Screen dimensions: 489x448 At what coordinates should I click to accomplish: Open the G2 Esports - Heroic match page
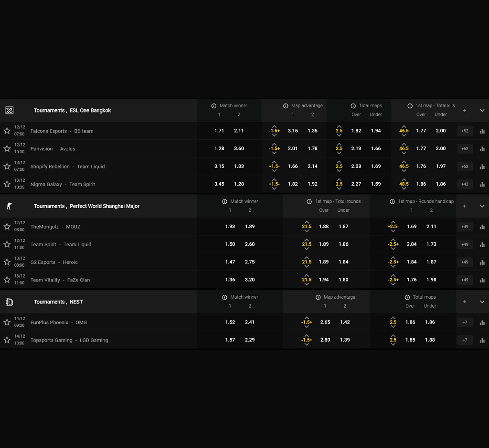(54, 262)
